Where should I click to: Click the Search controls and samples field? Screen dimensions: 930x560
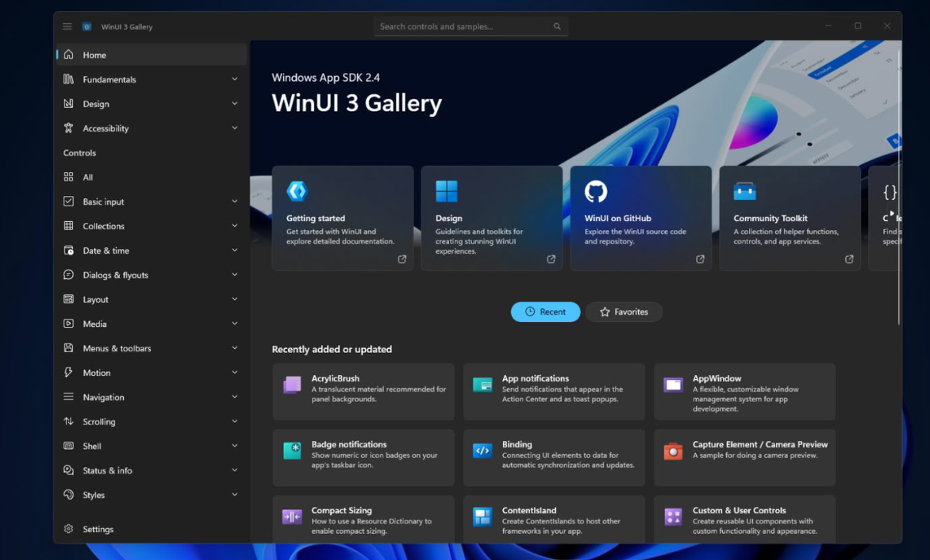click(471, 26)
